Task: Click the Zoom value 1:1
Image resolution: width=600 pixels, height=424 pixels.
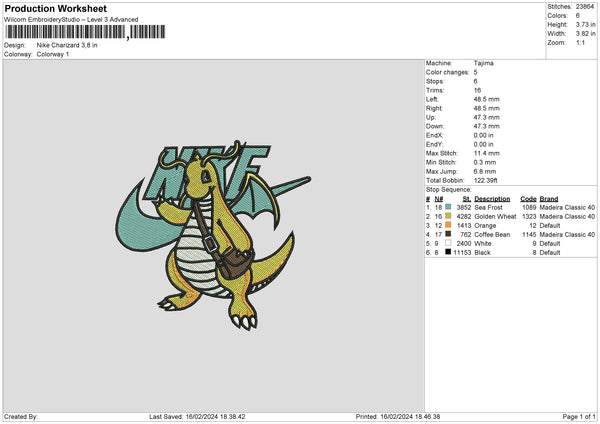Action: point(580,42)
